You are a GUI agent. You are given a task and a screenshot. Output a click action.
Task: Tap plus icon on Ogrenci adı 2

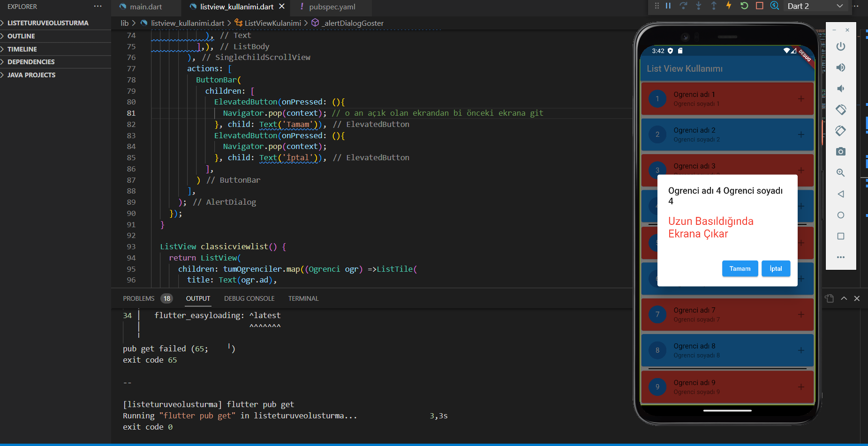tap(801, 134)
